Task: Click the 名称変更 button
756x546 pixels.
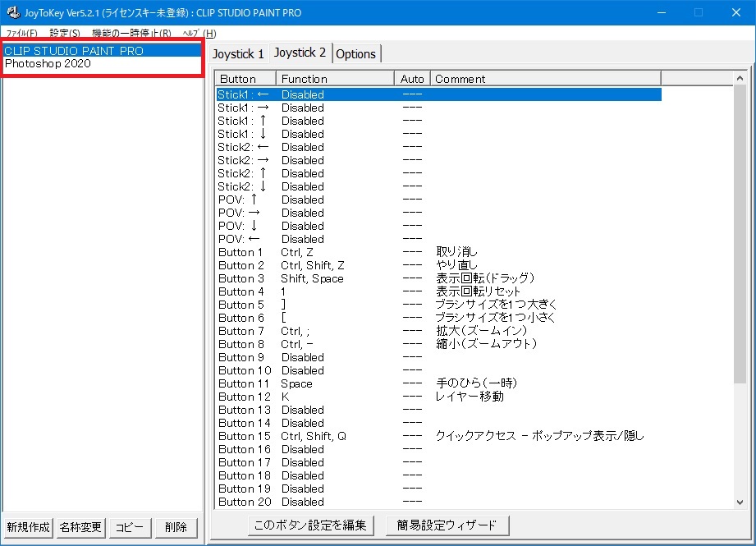Action: [80, 529]
